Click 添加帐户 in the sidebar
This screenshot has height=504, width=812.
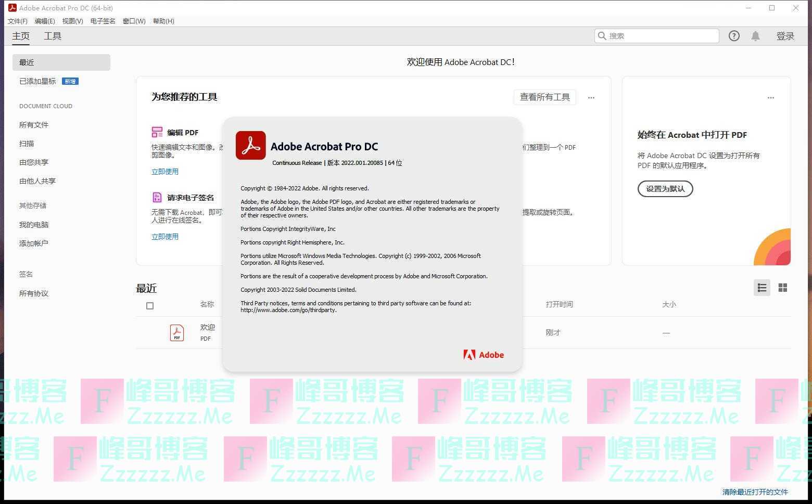34,243
